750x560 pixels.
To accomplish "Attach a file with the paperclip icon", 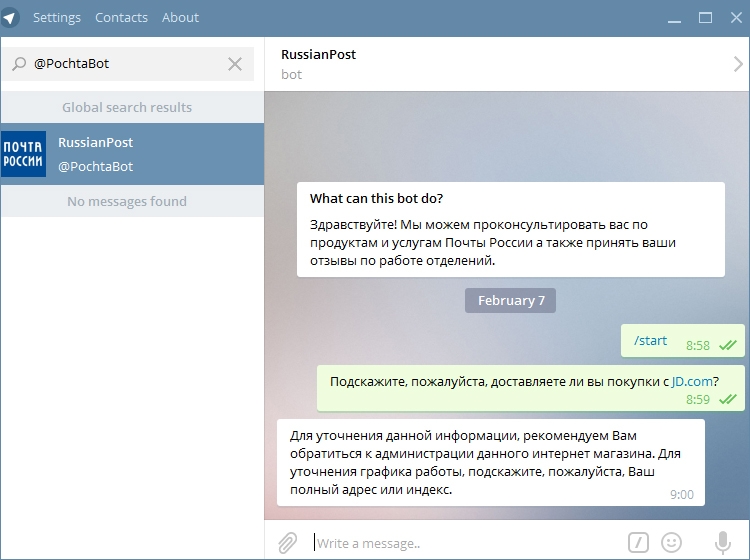I will coord(287,543).
